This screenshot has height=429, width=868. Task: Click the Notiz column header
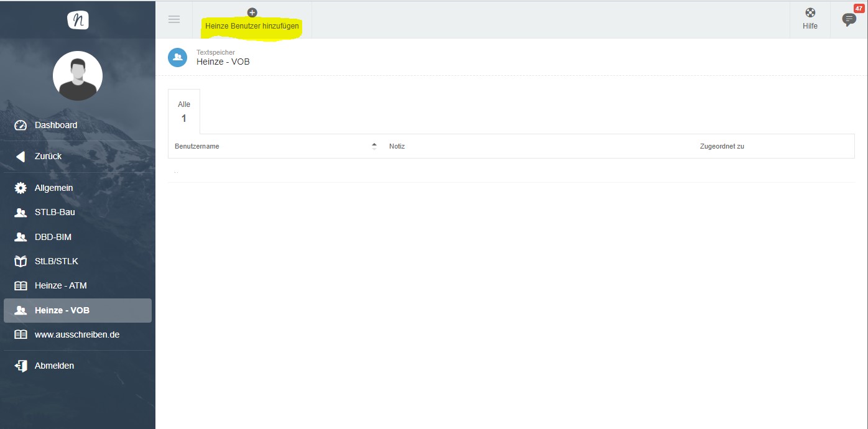pos(397,146)
